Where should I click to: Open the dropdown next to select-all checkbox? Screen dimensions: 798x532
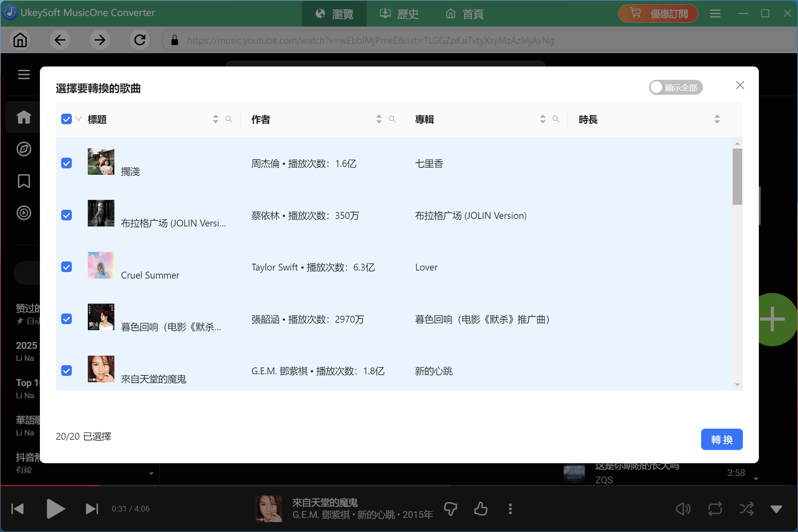click(78, 119)
